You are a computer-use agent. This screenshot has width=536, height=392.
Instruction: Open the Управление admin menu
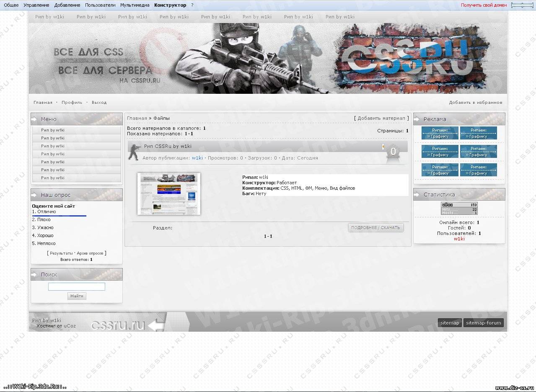36,5
